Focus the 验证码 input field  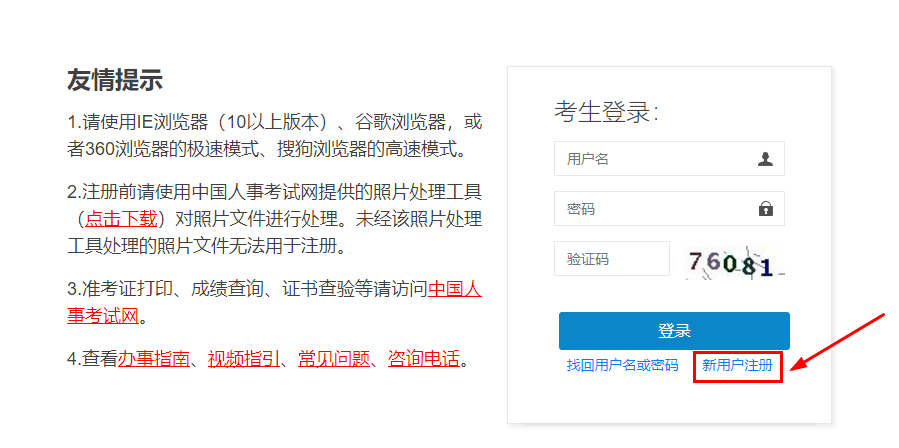(612, 259)
